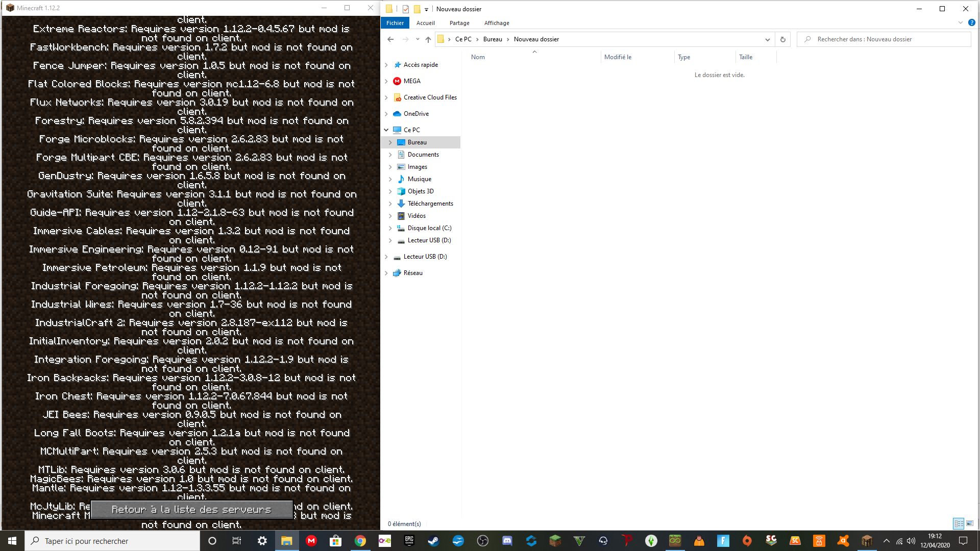Open Objets 3D in navigation pane
This screenshot has width=980, height=551.
(x=421, y=191)
